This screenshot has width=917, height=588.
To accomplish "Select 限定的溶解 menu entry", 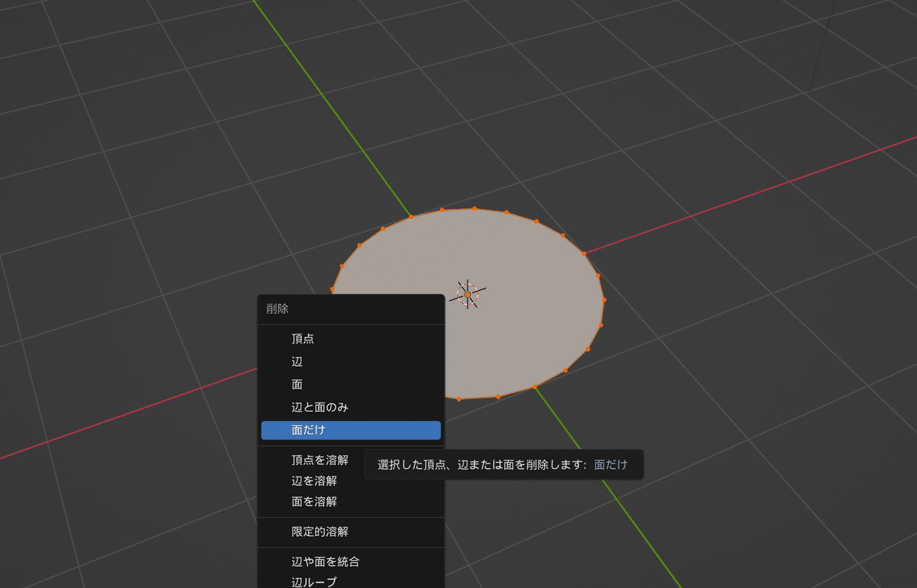I will [351, 531].
